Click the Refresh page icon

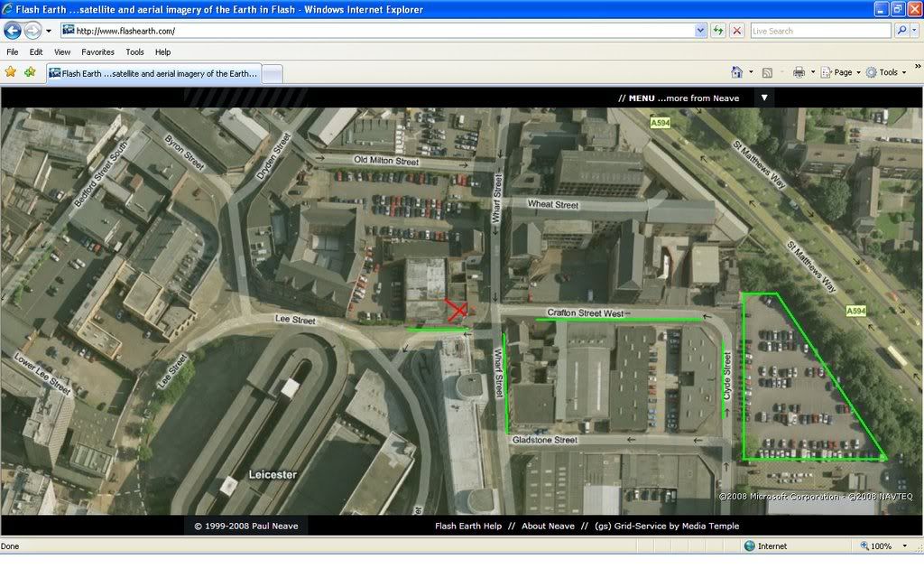[x=718, y=31]
